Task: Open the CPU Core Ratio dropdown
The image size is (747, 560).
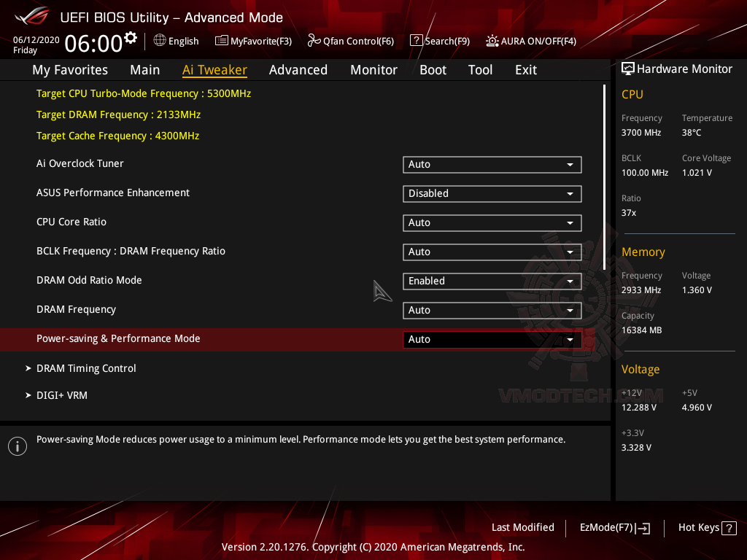Action: 492,222
